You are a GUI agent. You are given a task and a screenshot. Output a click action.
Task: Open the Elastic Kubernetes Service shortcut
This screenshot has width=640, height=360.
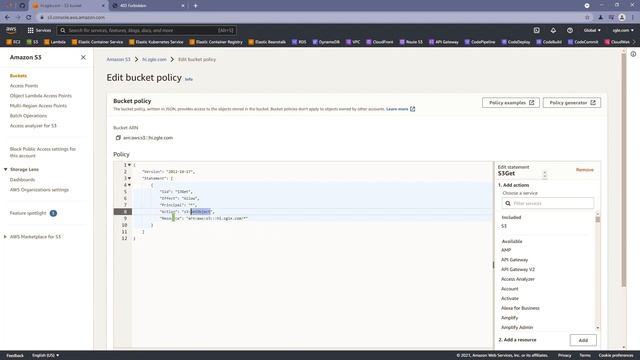(x=156, y=42)
